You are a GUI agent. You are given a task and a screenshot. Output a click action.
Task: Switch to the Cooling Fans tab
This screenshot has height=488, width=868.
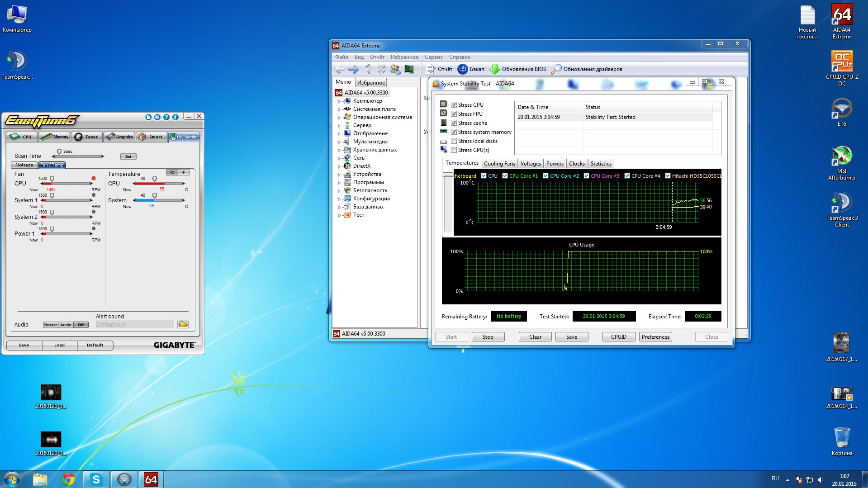tap(499, 164)
